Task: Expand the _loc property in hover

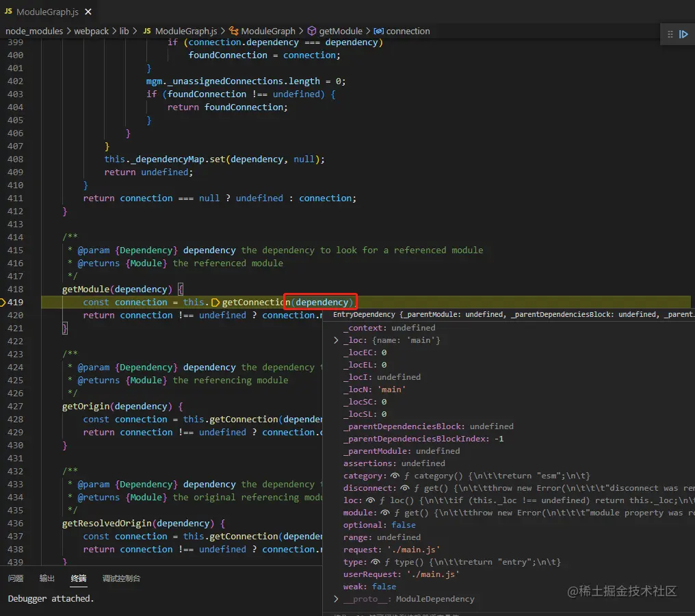Action: (x=336, y=340)
